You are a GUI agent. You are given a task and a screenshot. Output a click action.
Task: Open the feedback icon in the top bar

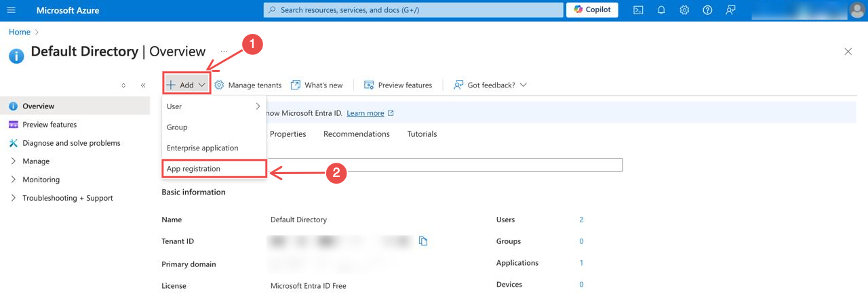tap(730, 10)
